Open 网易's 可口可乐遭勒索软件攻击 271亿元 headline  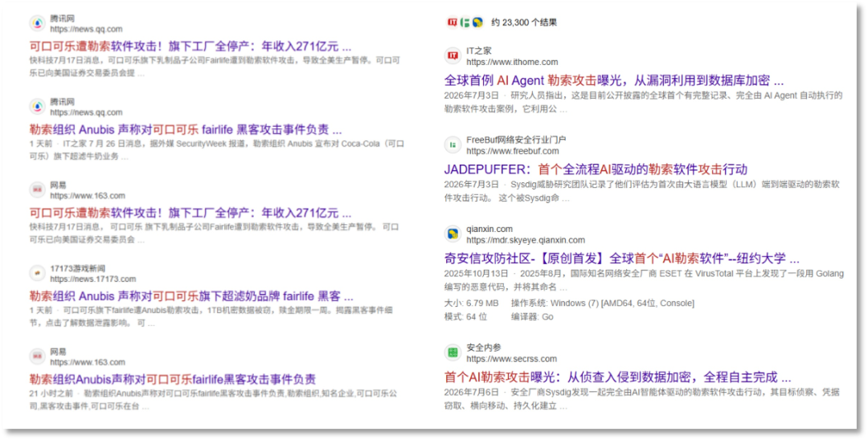pyautogui.click(x=190, y=213)
